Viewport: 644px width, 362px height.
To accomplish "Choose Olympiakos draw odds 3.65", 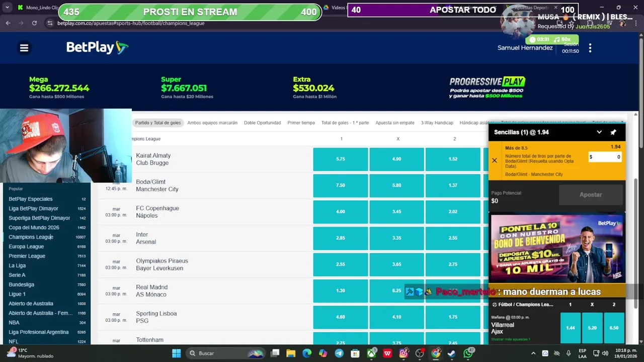I will [396, 264].
